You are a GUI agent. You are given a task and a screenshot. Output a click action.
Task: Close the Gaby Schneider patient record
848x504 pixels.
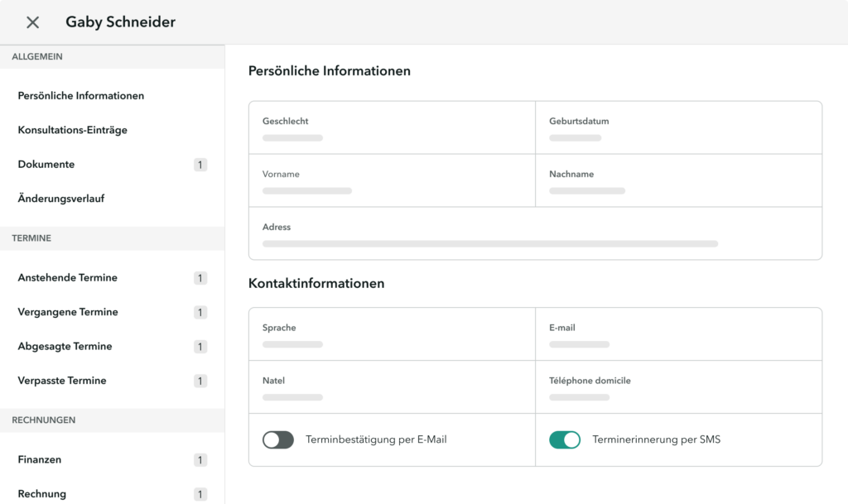(31, 22)
